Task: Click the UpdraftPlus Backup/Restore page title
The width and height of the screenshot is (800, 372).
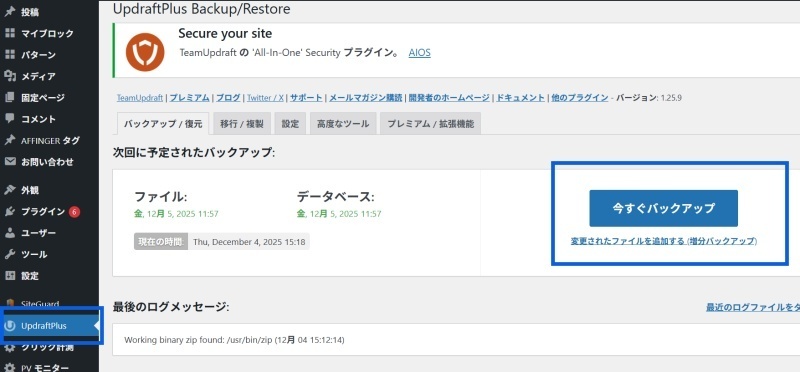Action: tap(202, 9)
